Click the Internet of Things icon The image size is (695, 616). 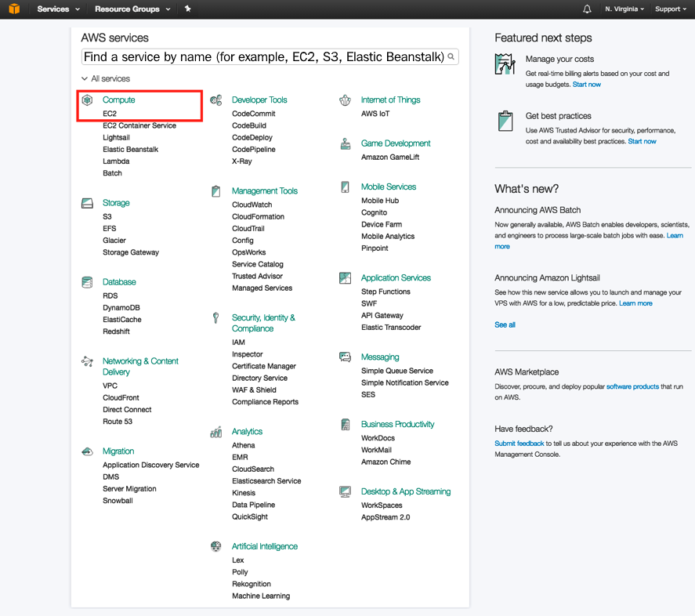[345, 100]
